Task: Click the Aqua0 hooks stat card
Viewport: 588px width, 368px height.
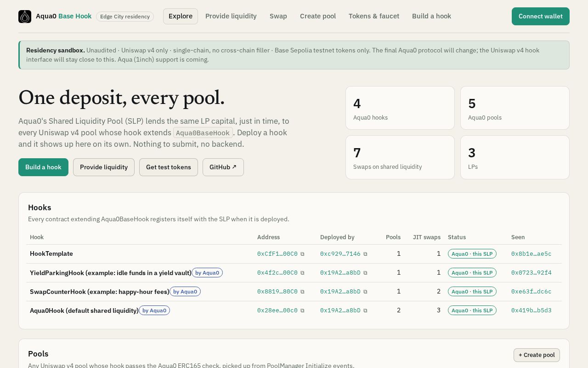Action: (400, 108)
